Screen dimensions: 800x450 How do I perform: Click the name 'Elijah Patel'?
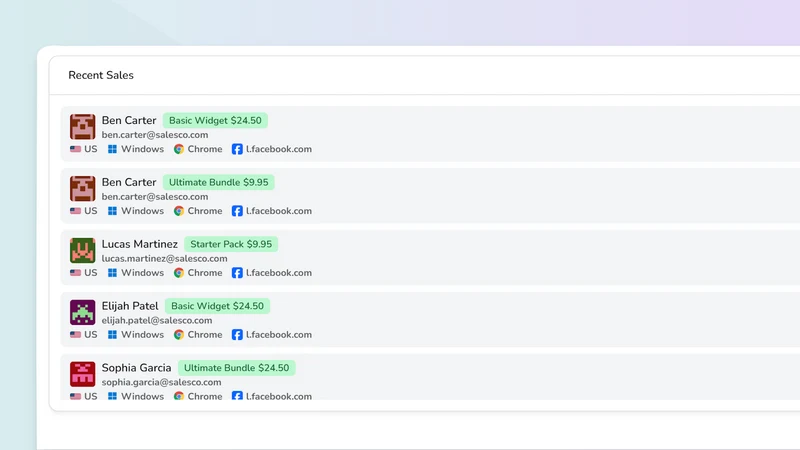coord(130,306)
